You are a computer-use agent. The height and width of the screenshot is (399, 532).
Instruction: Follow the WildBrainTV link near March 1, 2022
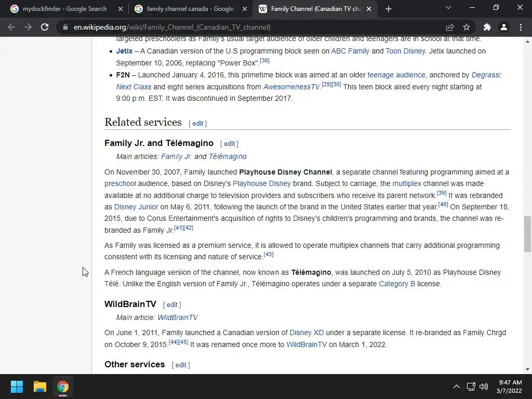(x=307, y=345)
